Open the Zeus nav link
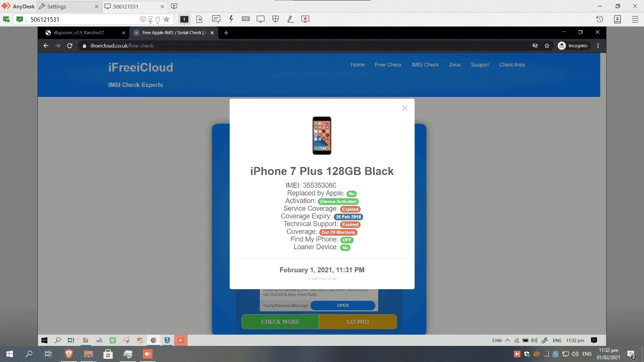The image size is (644, 362). click(455, 65)
